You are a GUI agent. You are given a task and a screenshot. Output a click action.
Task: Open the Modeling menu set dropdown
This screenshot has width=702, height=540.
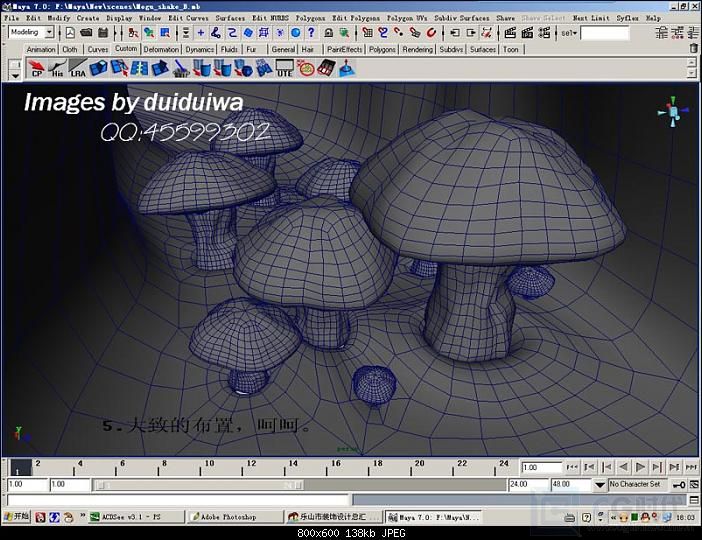(x=50, y=32)
